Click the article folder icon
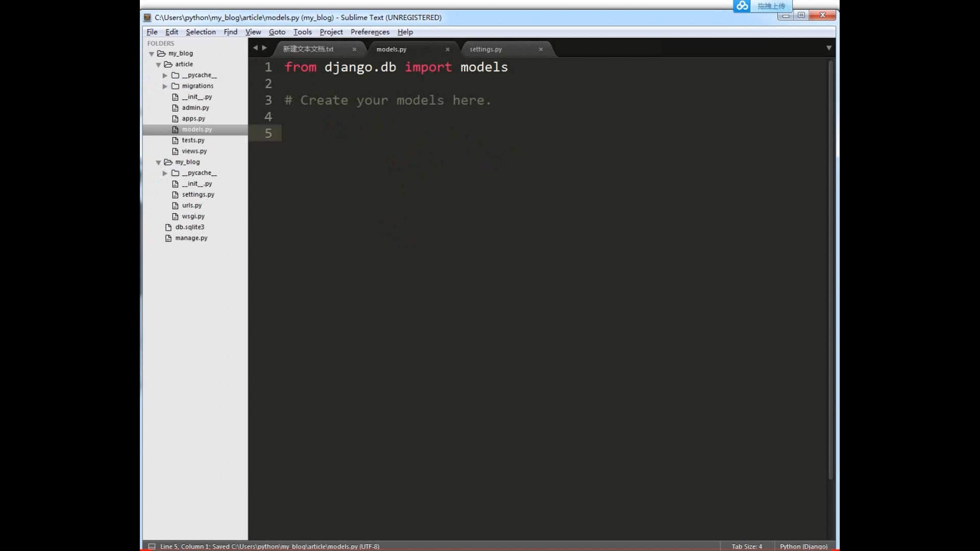The image size is (980, 551). 168,64
